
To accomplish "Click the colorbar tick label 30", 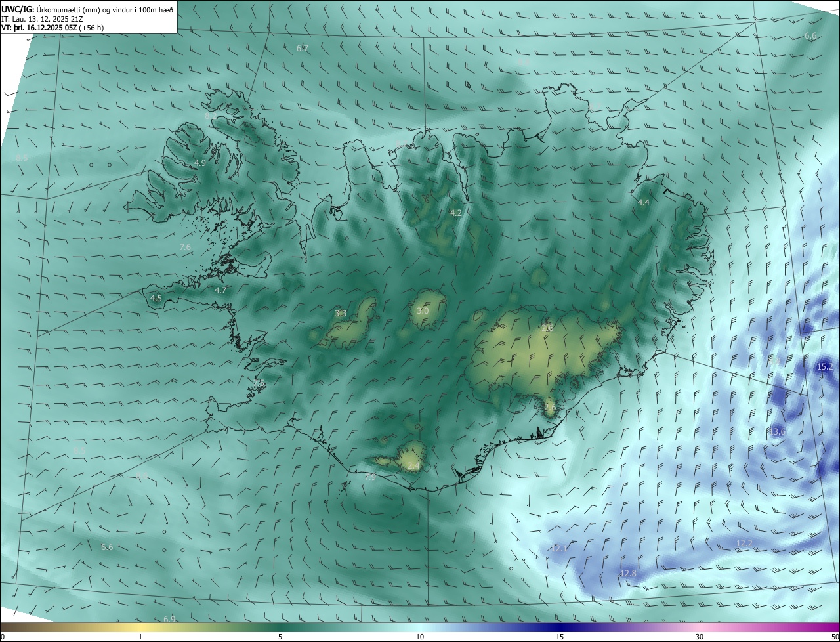I will (x=700, y=637).
